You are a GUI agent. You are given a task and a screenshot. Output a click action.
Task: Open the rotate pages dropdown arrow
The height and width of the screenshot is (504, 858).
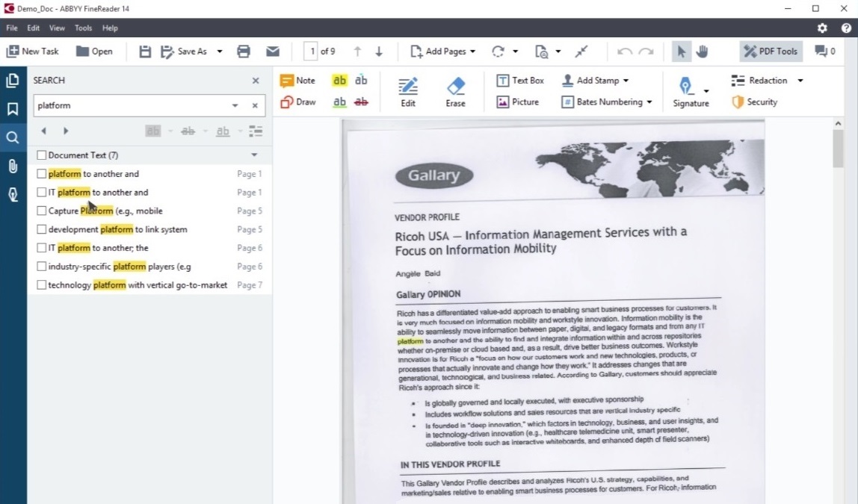[516, 52]
